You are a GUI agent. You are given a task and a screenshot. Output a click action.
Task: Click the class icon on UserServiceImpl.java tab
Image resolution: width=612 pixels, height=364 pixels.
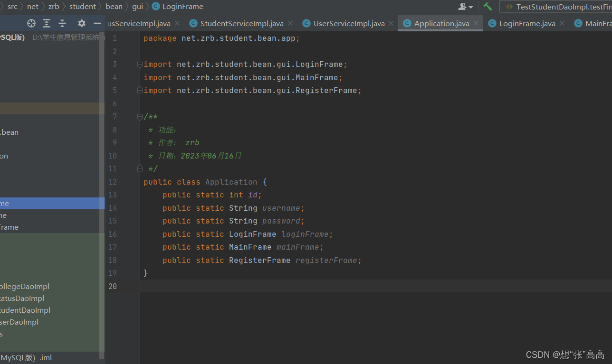(x=306, y=23)
